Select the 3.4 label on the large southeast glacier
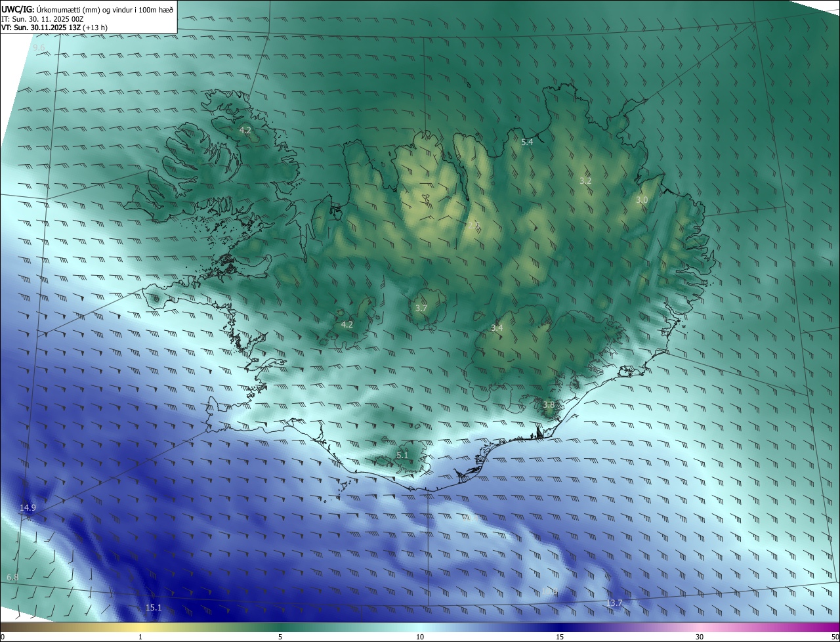 (x=497, y=328)
